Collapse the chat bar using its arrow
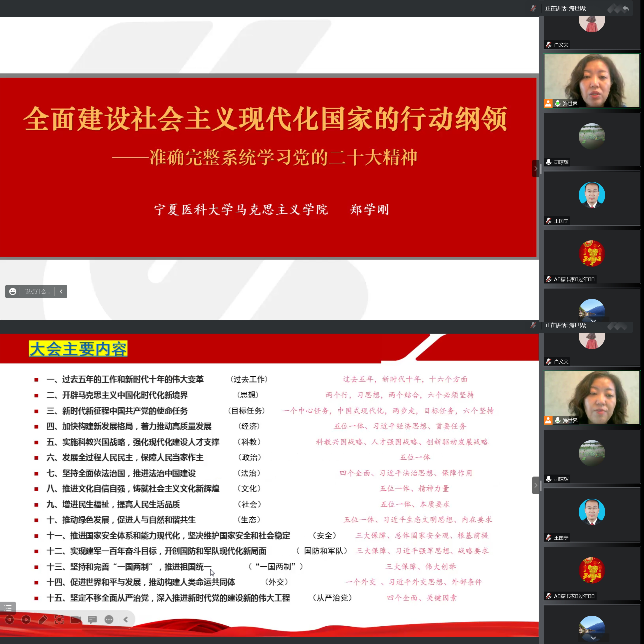644x644 pixels. (61, 292)
